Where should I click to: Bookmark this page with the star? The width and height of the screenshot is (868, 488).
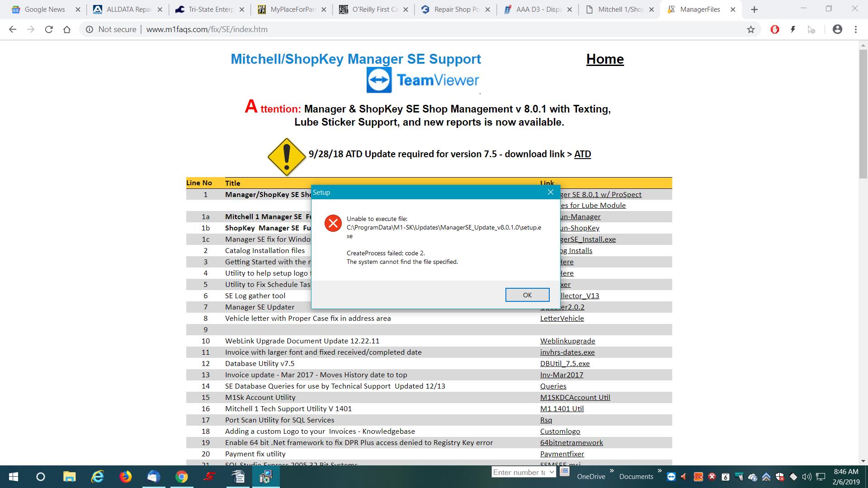point(751,29)
